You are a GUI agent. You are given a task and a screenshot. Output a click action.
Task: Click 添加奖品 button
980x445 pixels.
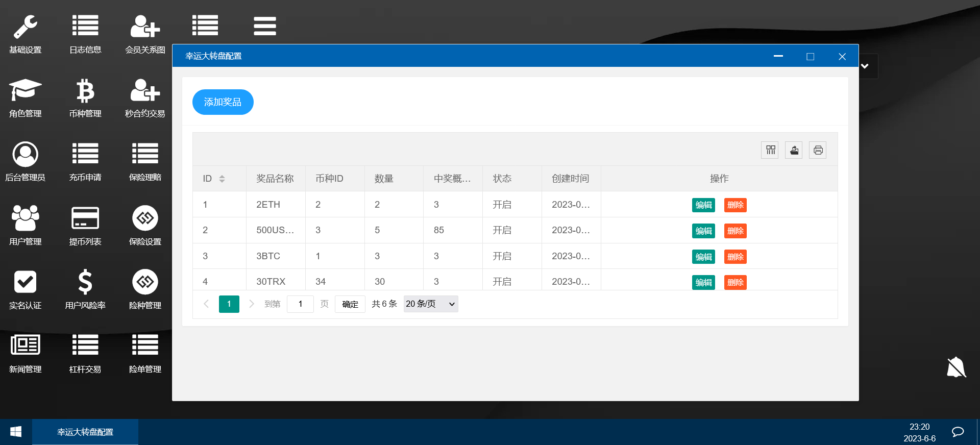pos(223,102)
